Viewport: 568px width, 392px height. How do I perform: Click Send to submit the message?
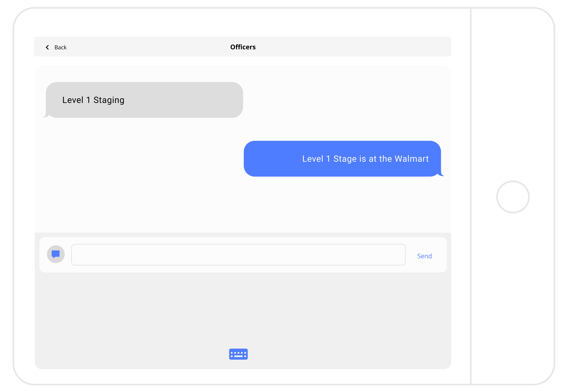pos(424,256)
